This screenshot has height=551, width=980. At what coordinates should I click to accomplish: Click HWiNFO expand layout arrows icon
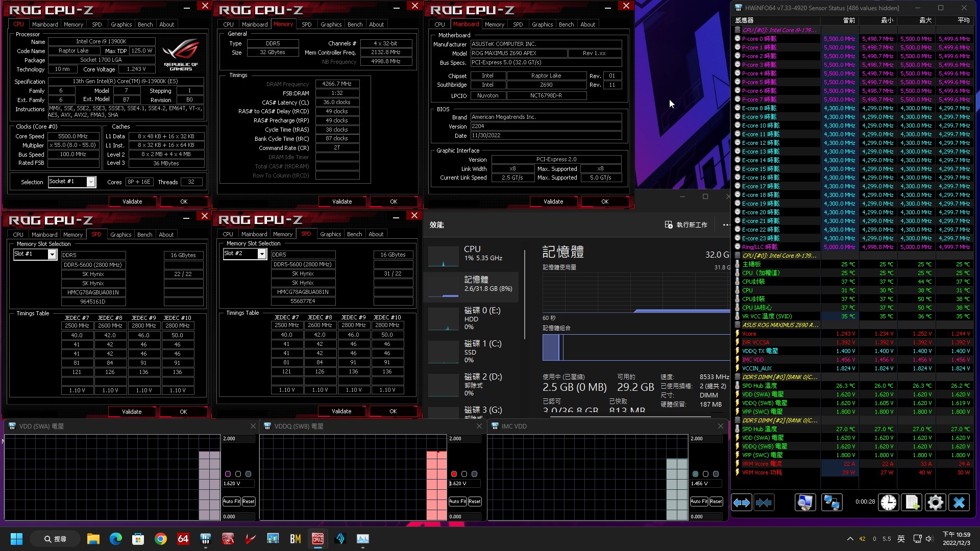tap(742, 503)
